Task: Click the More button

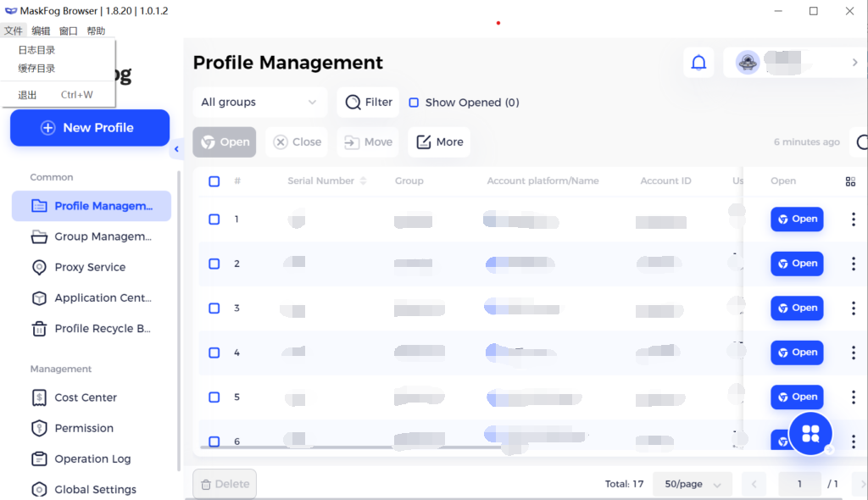Action: point(439,142)
